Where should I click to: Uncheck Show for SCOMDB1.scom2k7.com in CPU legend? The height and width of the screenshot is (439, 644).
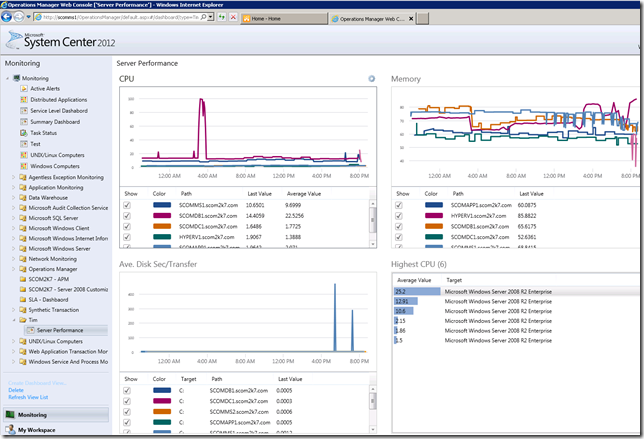pyautogui.click(x=127, y=216)
